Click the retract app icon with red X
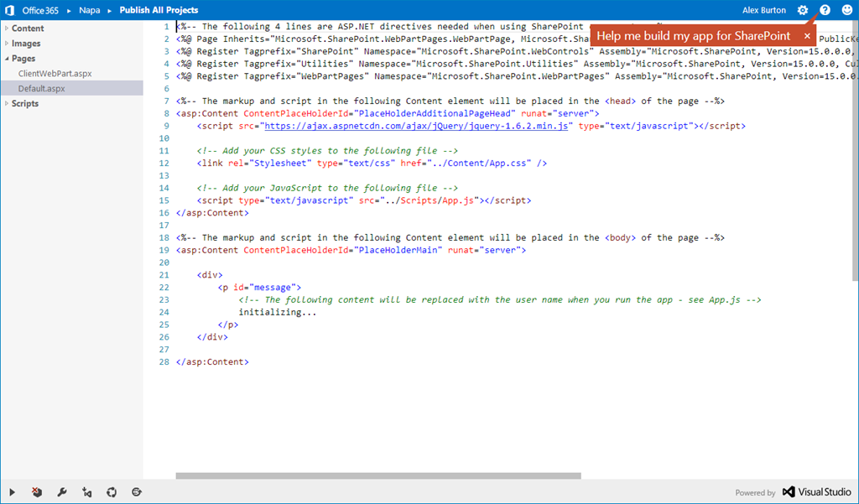The width and height of the screenshot is (859, 504). [37, 492]
